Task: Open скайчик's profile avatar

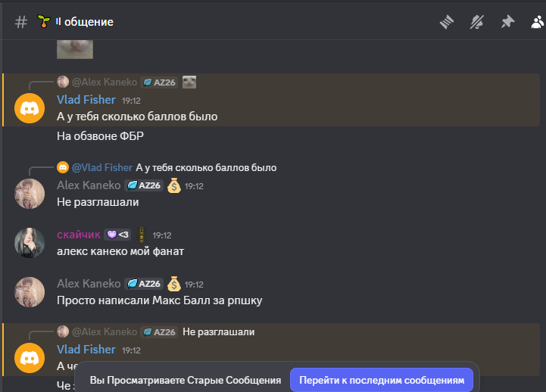Action: click(x=30, y=242)
